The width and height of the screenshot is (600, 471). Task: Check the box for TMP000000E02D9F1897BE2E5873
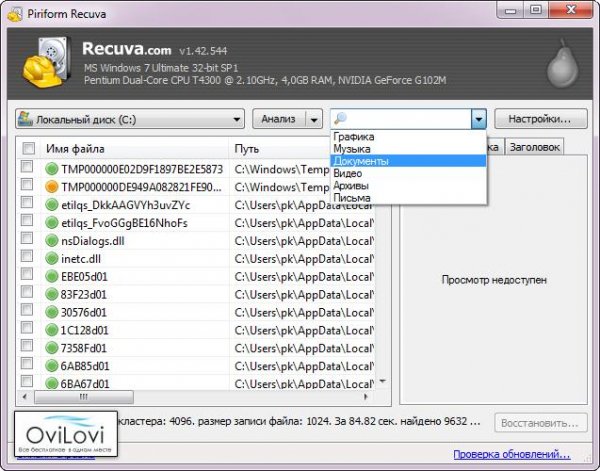27,166
